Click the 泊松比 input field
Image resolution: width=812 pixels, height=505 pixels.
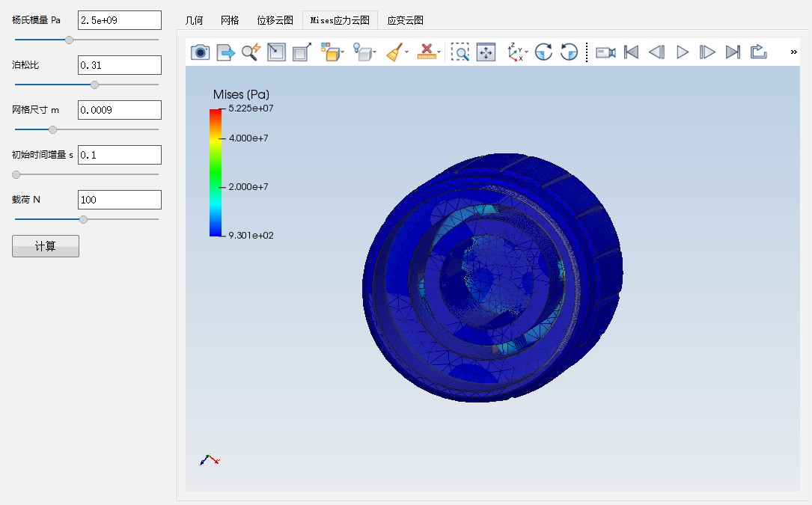tap(120, 65)
